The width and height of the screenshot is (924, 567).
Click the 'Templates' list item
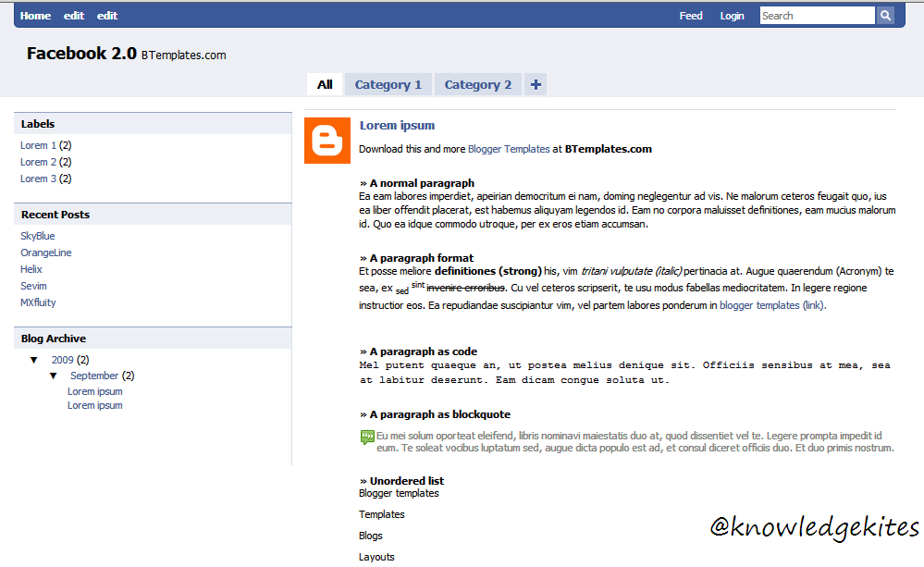point(382,514)
